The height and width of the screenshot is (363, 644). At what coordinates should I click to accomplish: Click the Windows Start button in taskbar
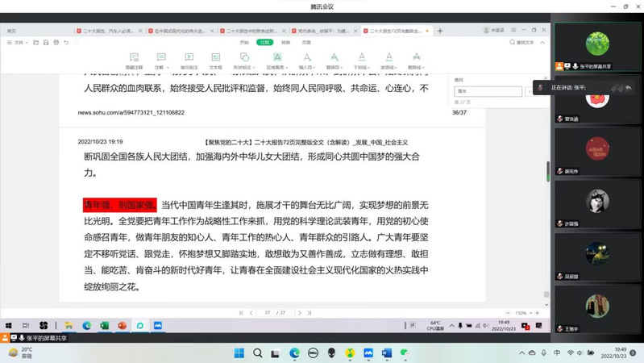point(239,353)
